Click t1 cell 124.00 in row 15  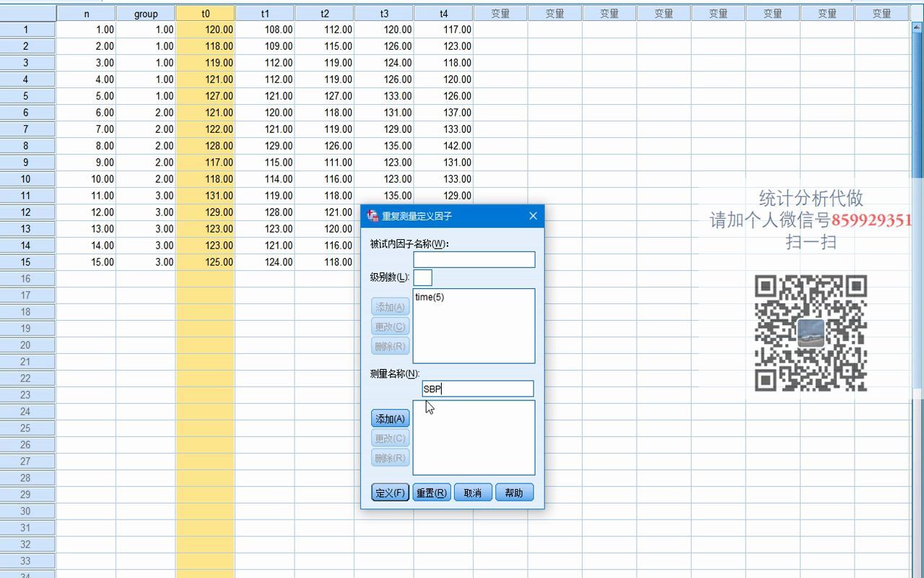pos(265,262)
